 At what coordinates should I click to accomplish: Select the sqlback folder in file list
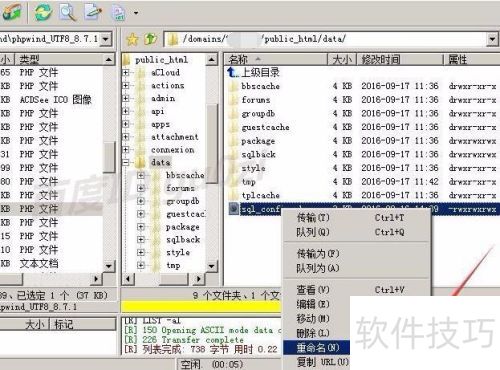(258, 154)
